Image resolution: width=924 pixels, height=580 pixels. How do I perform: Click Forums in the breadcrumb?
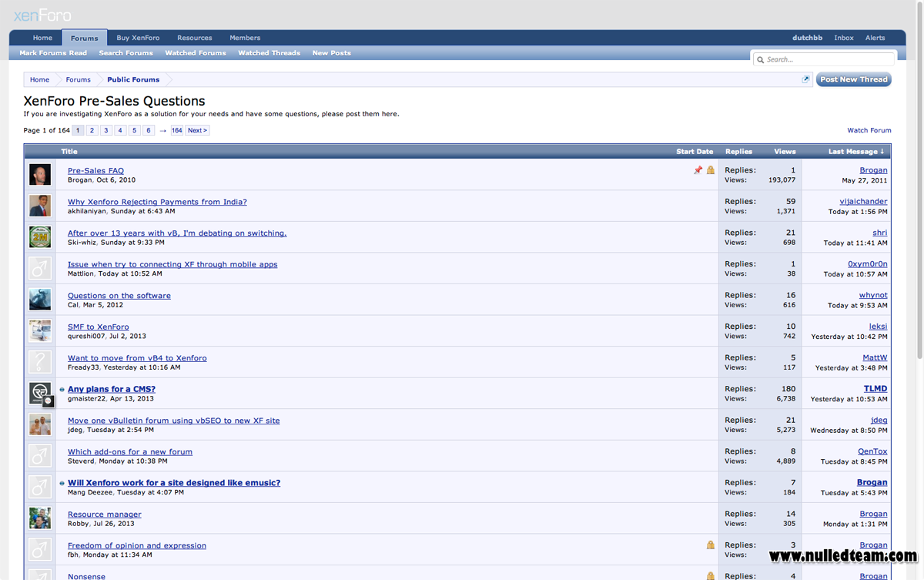point(78,79)
